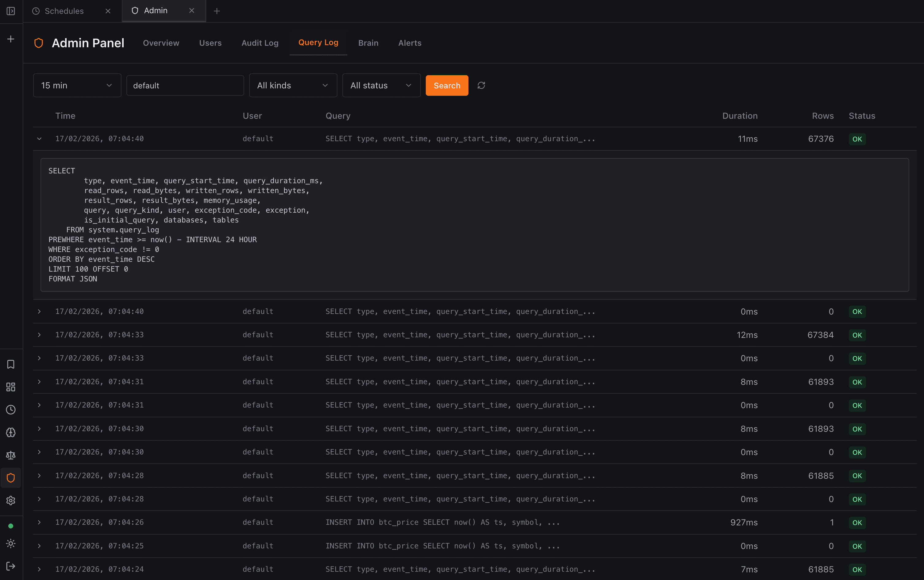Toggle light theme via brightness icon
Image resolution: width=924 pixels, height=580 pixels.
pos(10,543)
